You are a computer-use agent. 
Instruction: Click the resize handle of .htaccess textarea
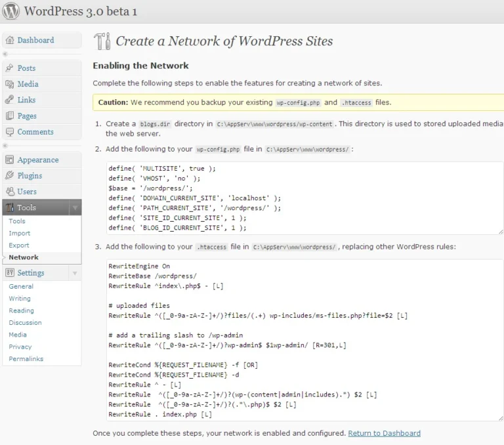point(501,418)
